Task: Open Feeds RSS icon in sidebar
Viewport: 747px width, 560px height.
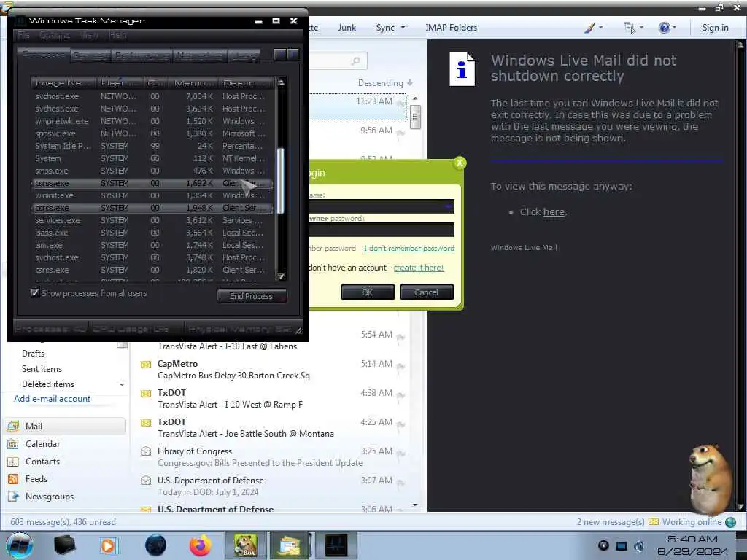Action: (13, 479)
